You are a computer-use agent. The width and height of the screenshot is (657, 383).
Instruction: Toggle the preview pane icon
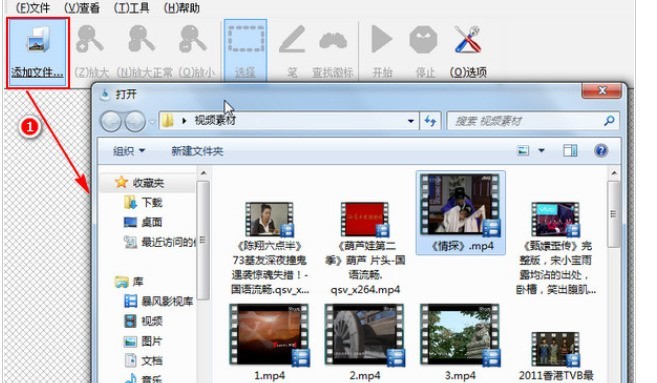click(570, 150)
